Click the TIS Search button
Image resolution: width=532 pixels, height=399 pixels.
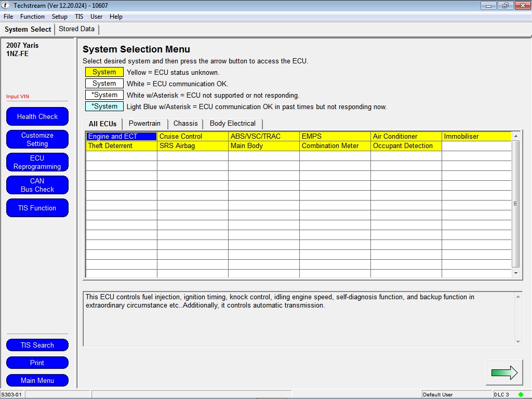coord(37,345)
